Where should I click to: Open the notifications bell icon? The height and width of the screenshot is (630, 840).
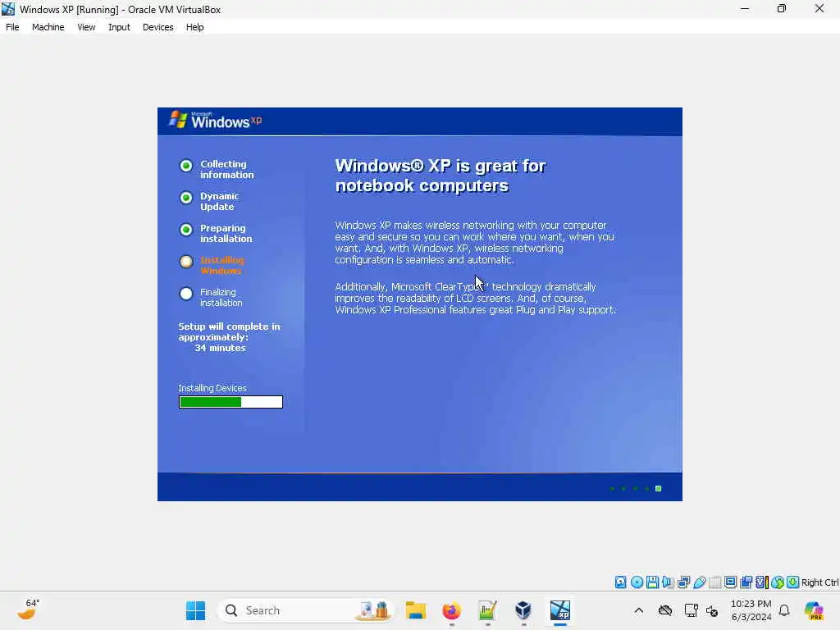click(784, 610)
